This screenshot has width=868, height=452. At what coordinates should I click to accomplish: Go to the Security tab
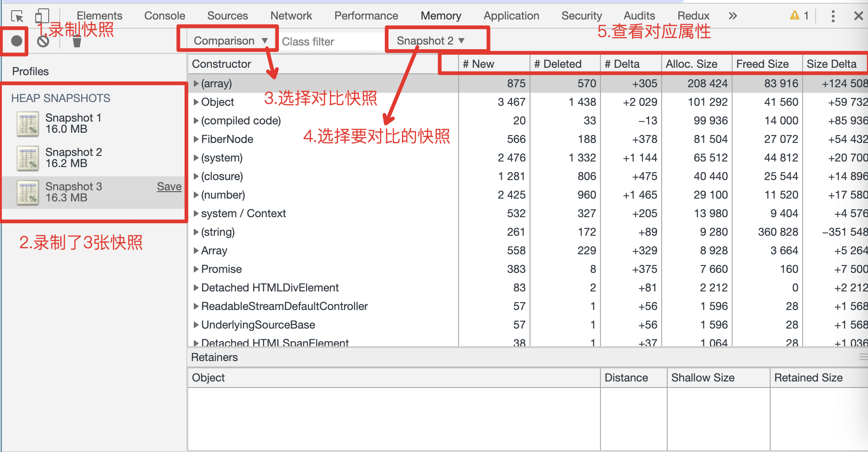pyautogui.click(x=581, y=16)
